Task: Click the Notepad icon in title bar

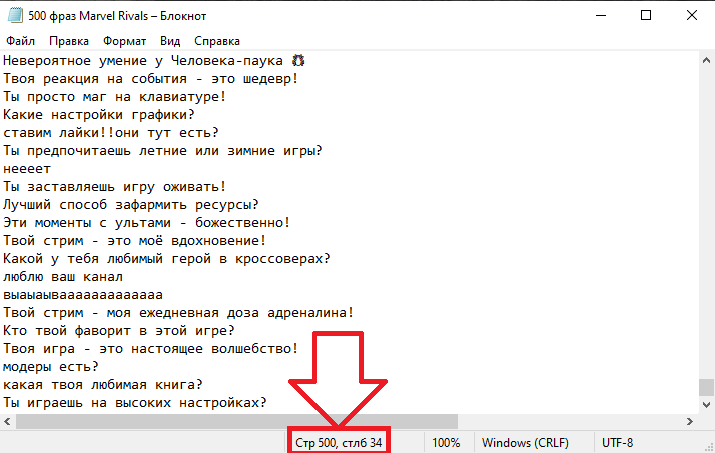Action: [15, 16]
